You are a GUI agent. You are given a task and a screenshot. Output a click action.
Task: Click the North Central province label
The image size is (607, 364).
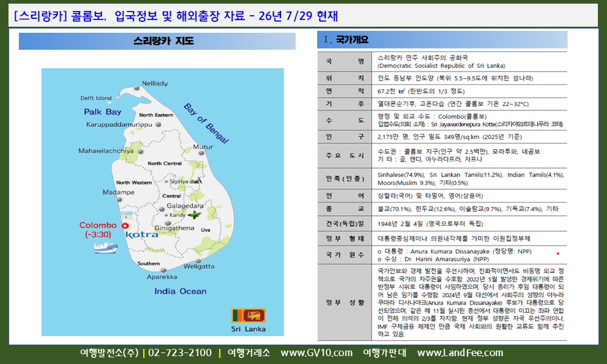click(164, 163)
